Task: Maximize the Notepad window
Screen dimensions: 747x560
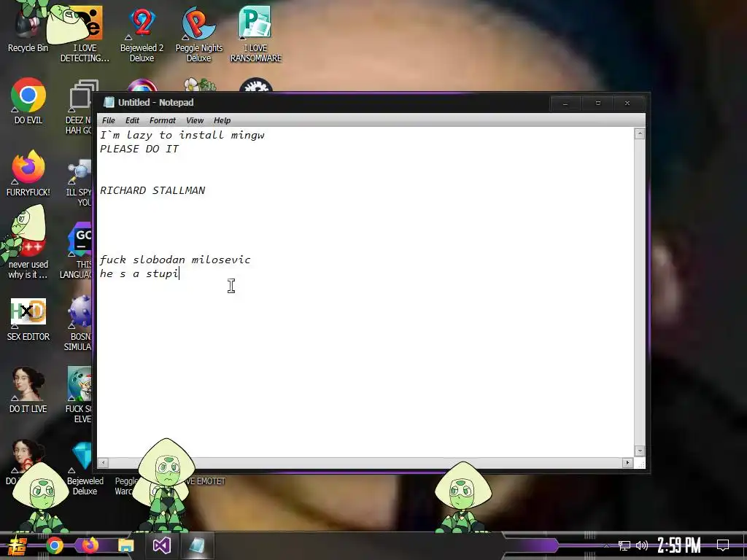Action: click(x=598, y=104)
